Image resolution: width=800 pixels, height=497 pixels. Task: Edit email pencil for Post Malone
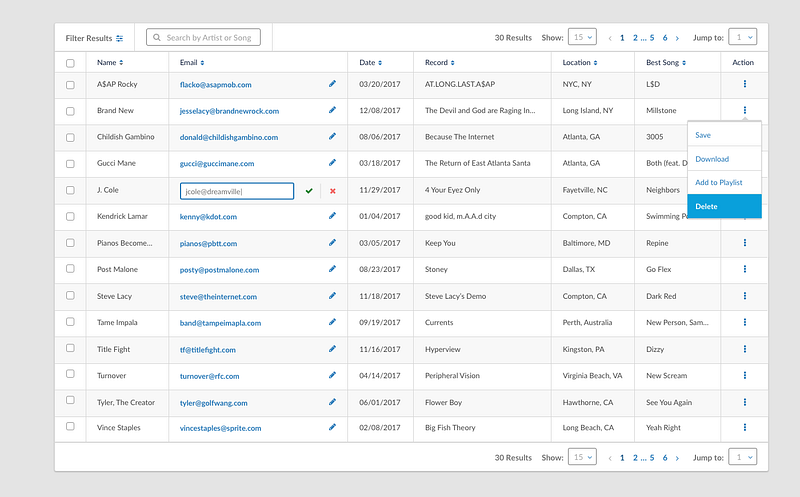[332, 269]
